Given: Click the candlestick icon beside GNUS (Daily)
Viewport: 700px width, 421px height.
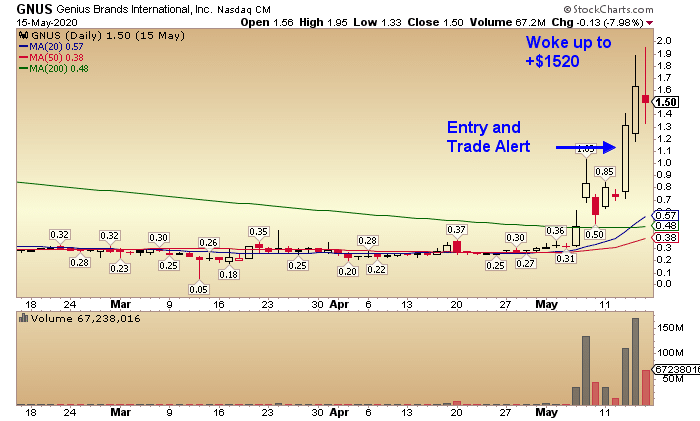Looking at the screenshot, I should [x=23, y=36].
